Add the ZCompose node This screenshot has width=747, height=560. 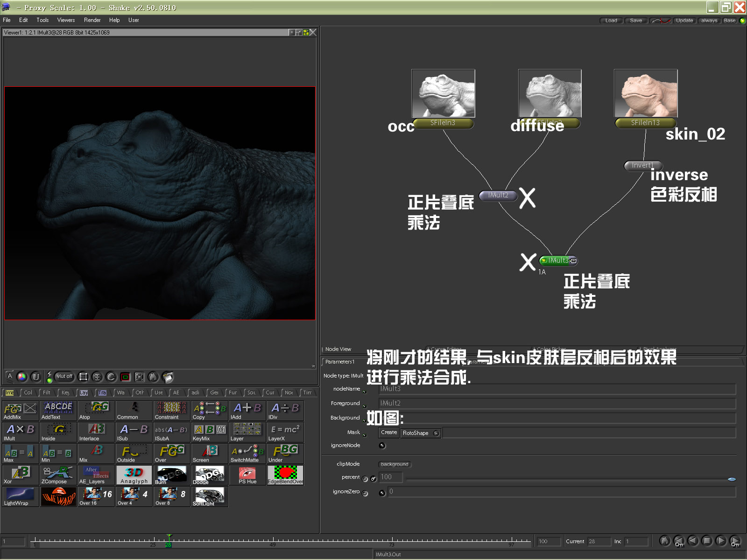click(x=58, y=475)
